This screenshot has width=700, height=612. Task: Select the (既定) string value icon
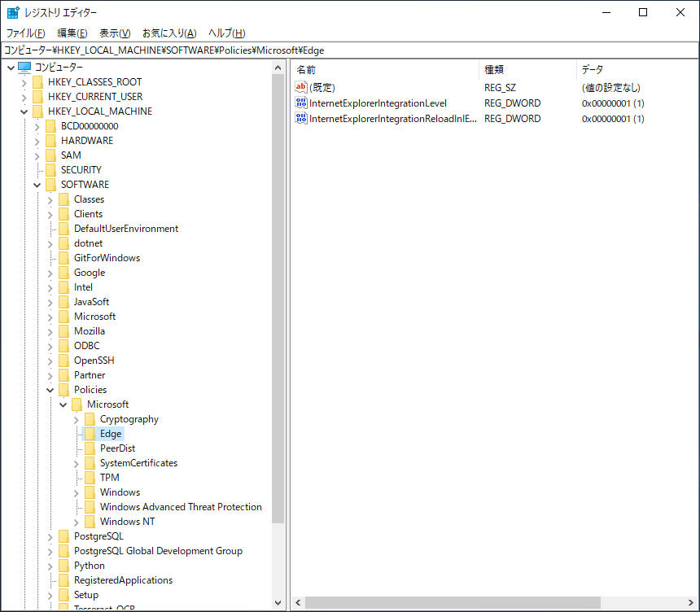click(x=301, y=87)
